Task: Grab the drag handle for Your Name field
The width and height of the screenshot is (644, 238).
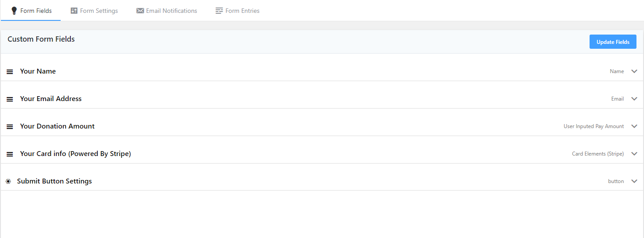Action: pos(10,72)
